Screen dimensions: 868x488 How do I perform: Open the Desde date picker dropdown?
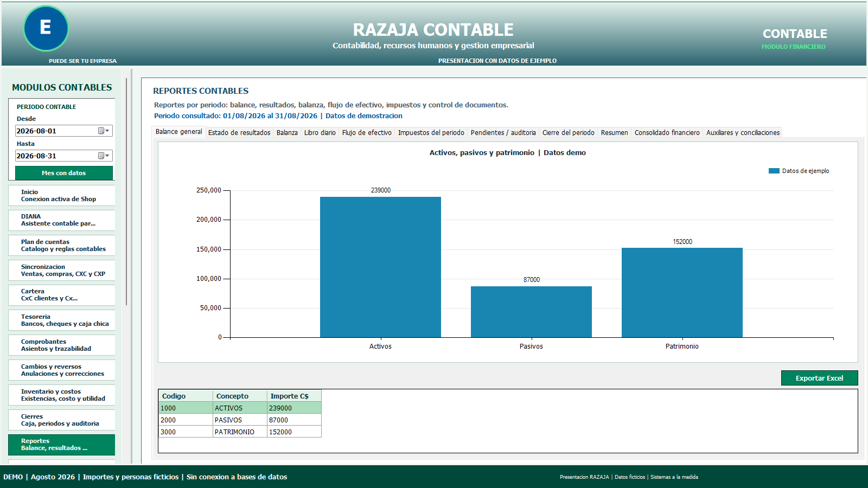point(104,131)
